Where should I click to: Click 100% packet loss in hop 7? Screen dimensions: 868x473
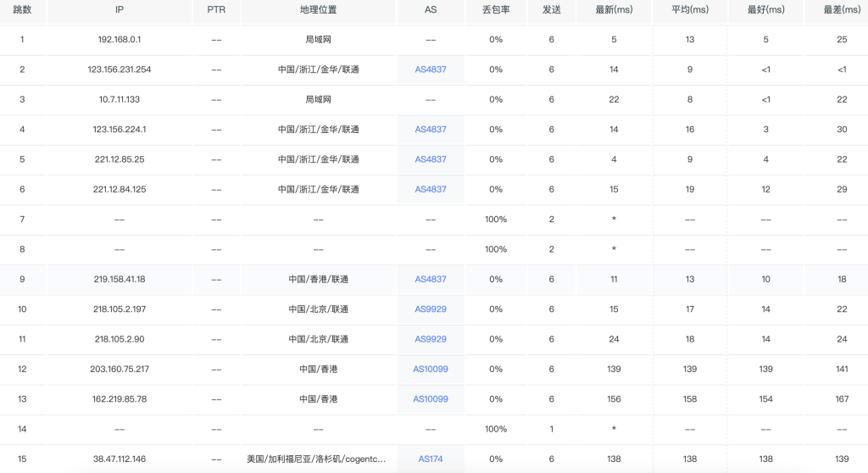tap(495, 220)
